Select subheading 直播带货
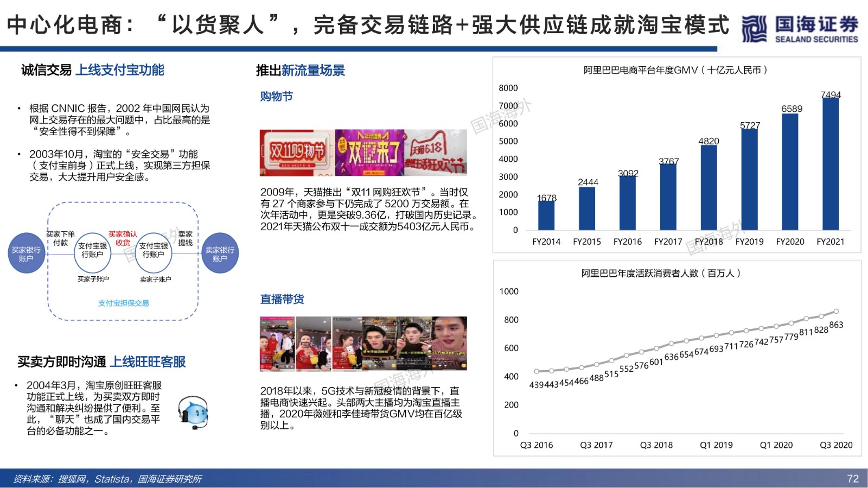The image size is (868, 488). pos(282,299)
